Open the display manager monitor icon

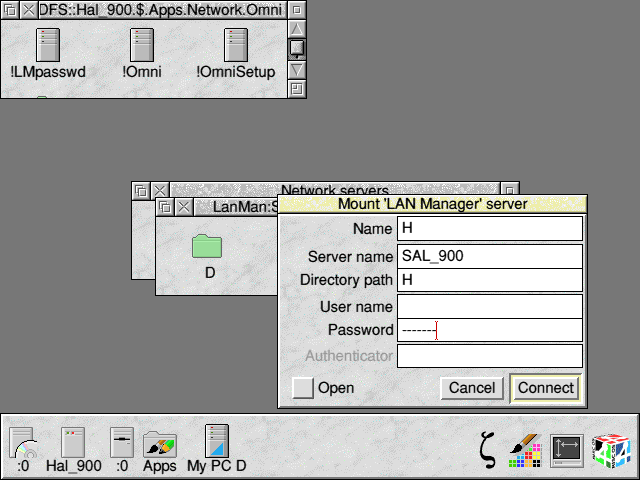click(567, 451)
